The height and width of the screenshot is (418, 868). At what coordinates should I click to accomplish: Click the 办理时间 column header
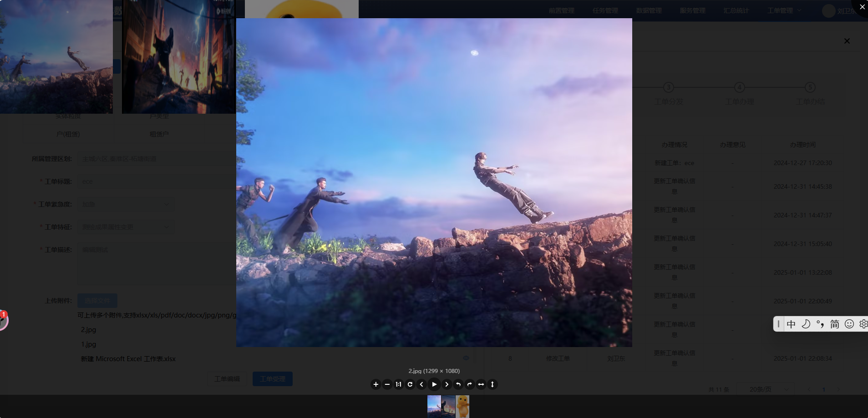pyautogui.click(x=802, y=145)
